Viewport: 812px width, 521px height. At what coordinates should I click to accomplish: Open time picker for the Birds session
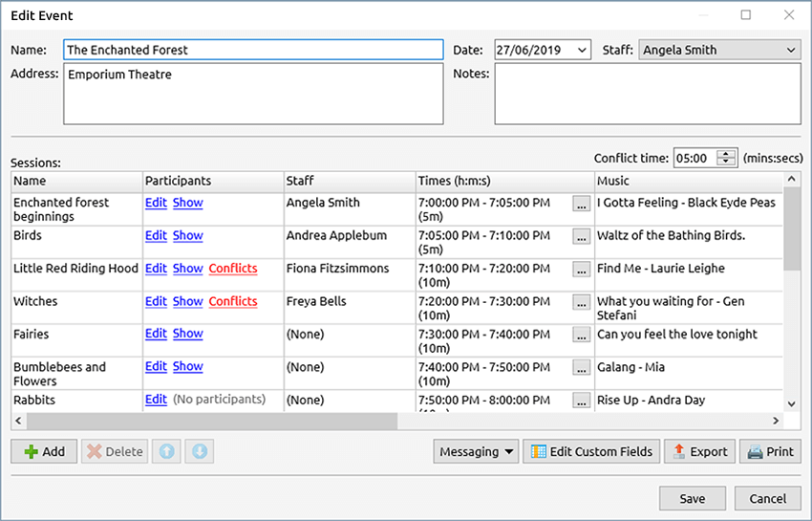(x=581, y=236)
